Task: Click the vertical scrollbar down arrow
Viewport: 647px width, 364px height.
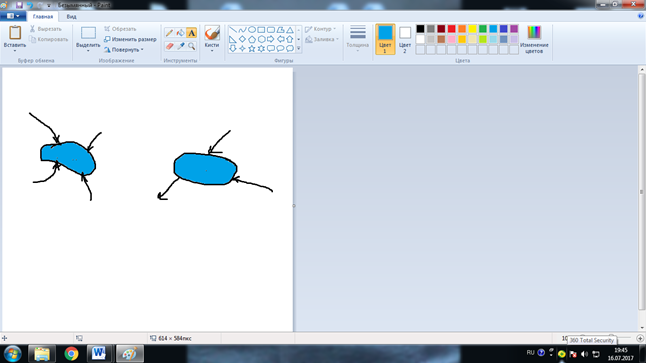Action: click(642, 328)
